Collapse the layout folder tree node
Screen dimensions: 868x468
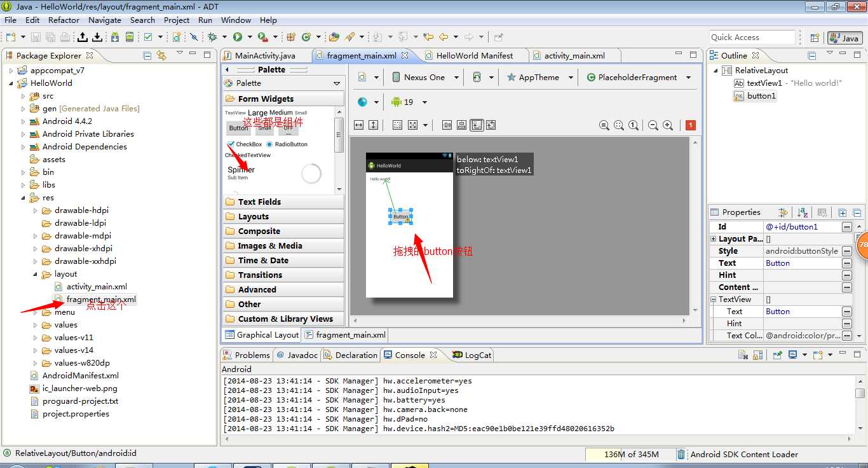click(36, 274)
